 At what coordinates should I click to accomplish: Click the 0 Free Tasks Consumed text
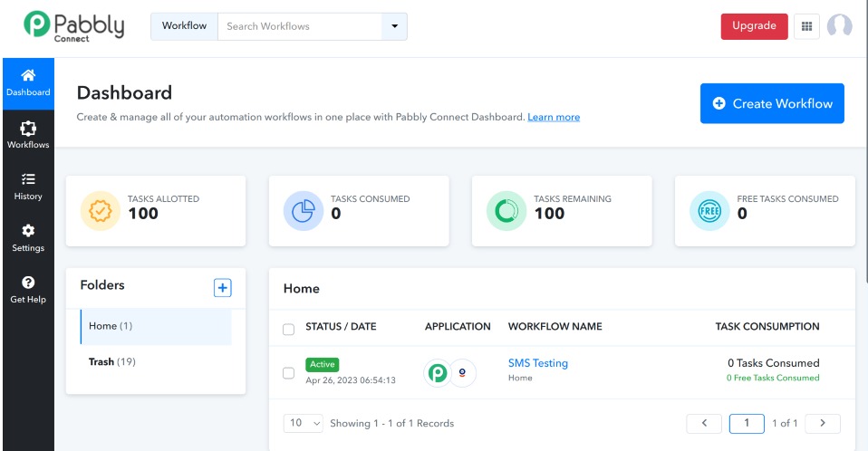[773, 378]
